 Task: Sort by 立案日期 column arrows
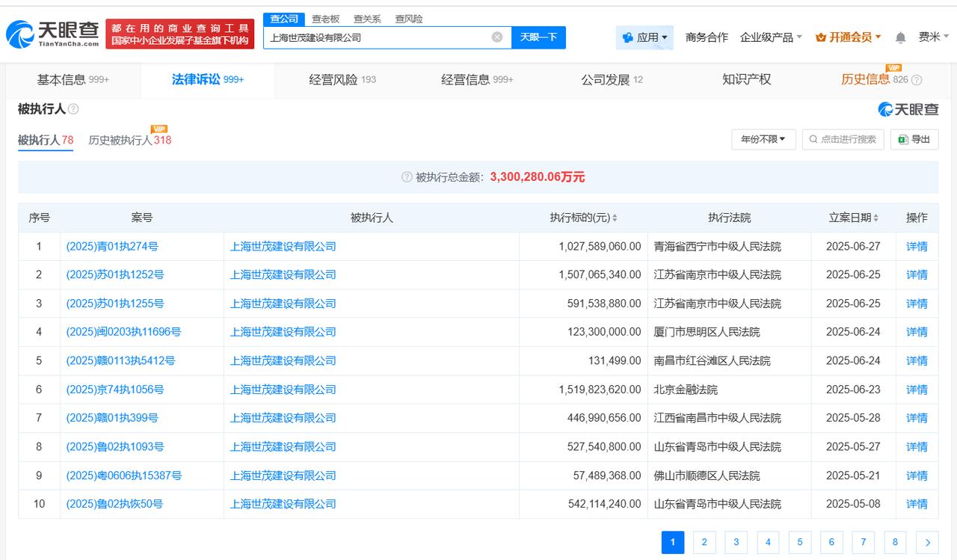click(x=876, y=218)
